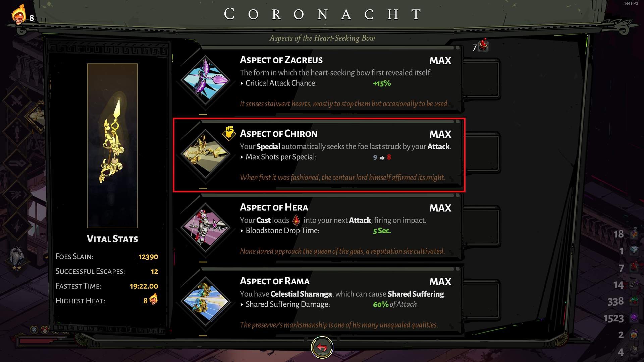Click the flaming skull heat icon
The width and height of the screenshot is (644, 362).
[x=19, y=14]
